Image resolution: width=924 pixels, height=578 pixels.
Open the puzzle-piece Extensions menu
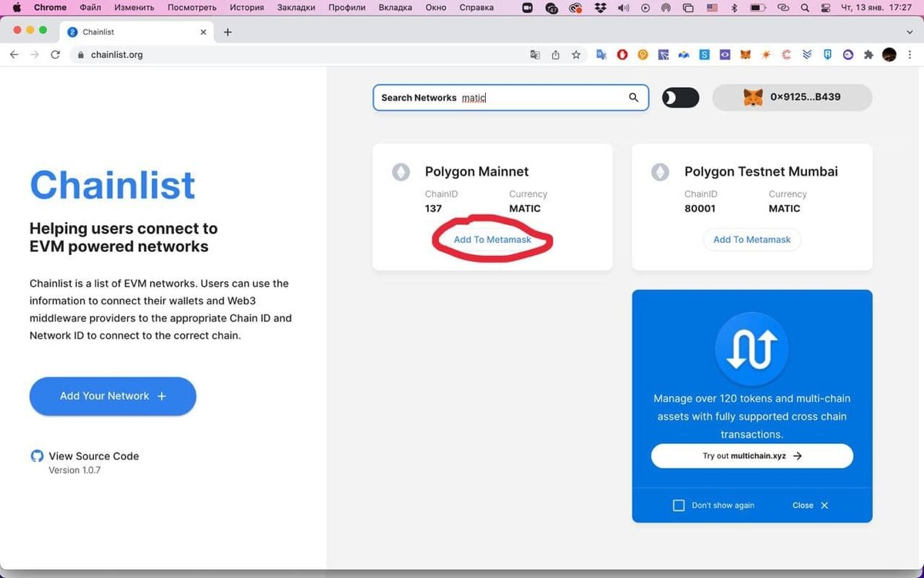point(869,55)
